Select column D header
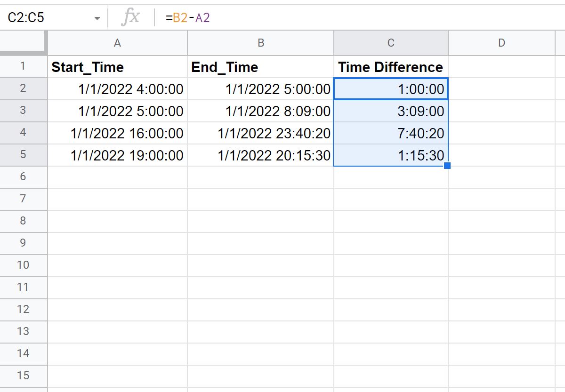This screenshot has height=392, width=565. click(x=501, y=43)
